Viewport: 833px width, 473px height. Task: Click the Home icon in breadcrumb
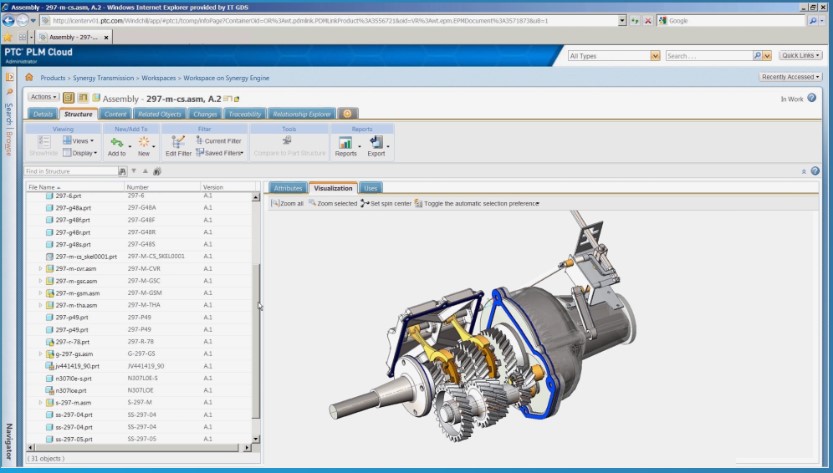pos(29,77)
